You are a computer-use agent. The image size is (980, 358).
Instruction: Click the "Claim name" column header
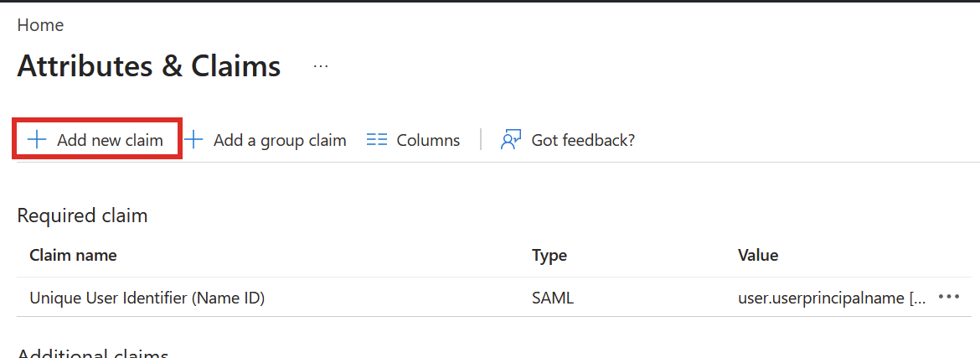pyautogui.click(x=73, y=255)
